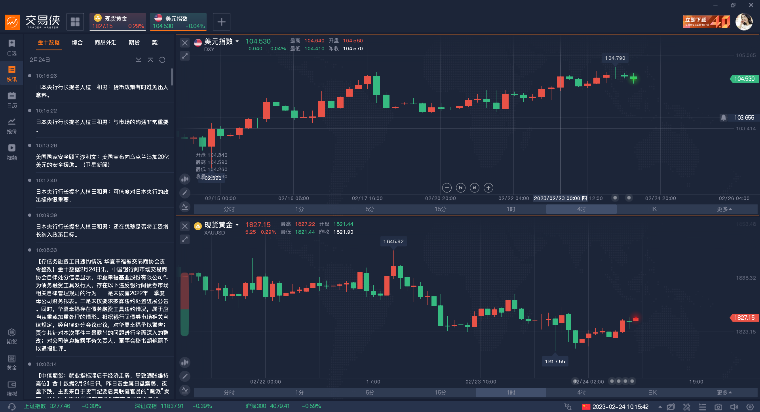Maximize the dollar index chart panel

pos(185,56)
